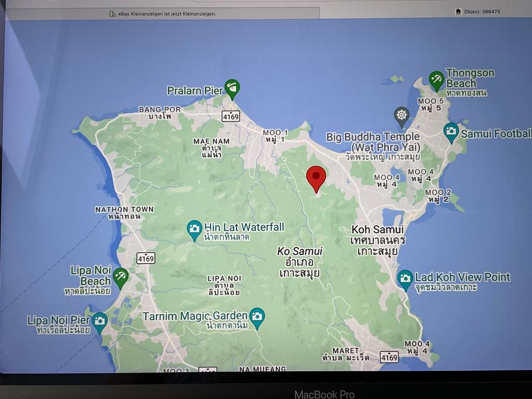This screenshot has height=399, width=532.
Task: Click the Big Buddha Temple text label
Action: 372,137
